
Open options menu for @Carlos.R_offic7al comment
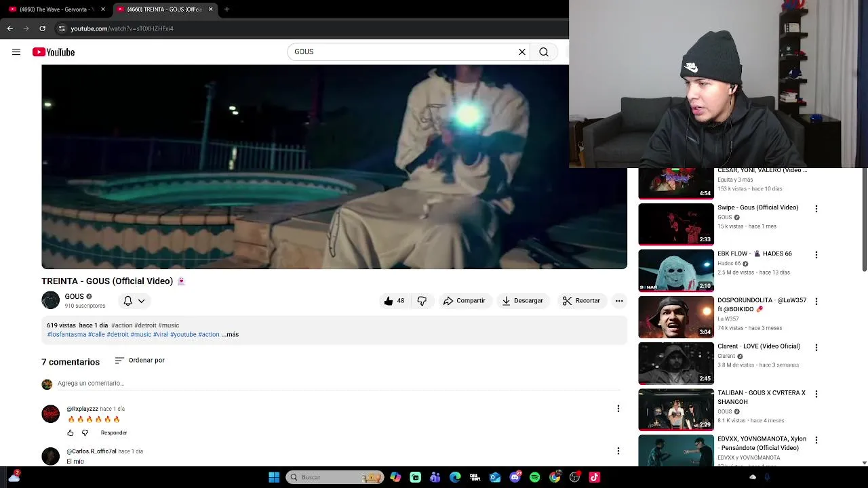pos(618,451)
